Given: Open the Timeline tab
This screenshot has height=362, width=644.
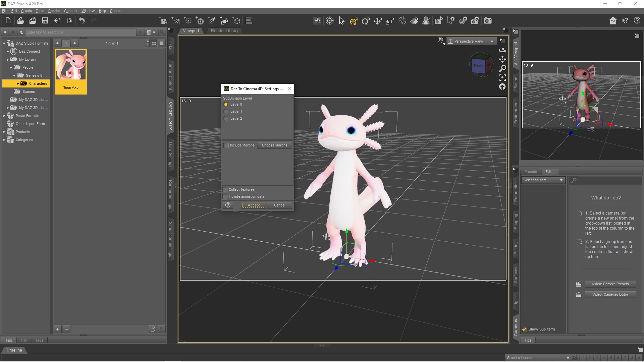Looking at the screenshot, I should click(x=14, y=350).
